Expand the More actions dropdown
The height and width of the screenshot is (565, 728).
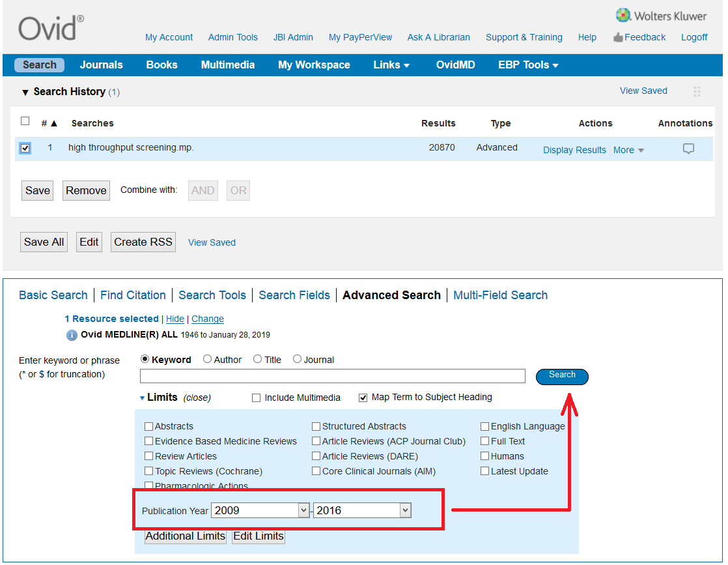pyautogui.click(x=628, y=150)
